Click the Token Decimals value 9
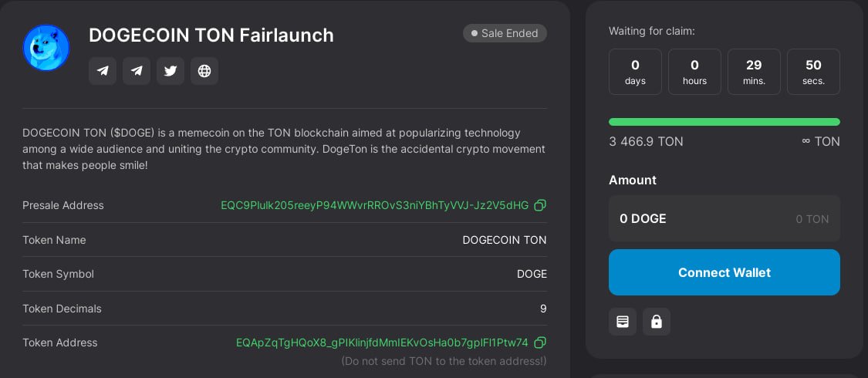Screen dimensions: 868x378 pyautogui.click(x=544, y=309)
